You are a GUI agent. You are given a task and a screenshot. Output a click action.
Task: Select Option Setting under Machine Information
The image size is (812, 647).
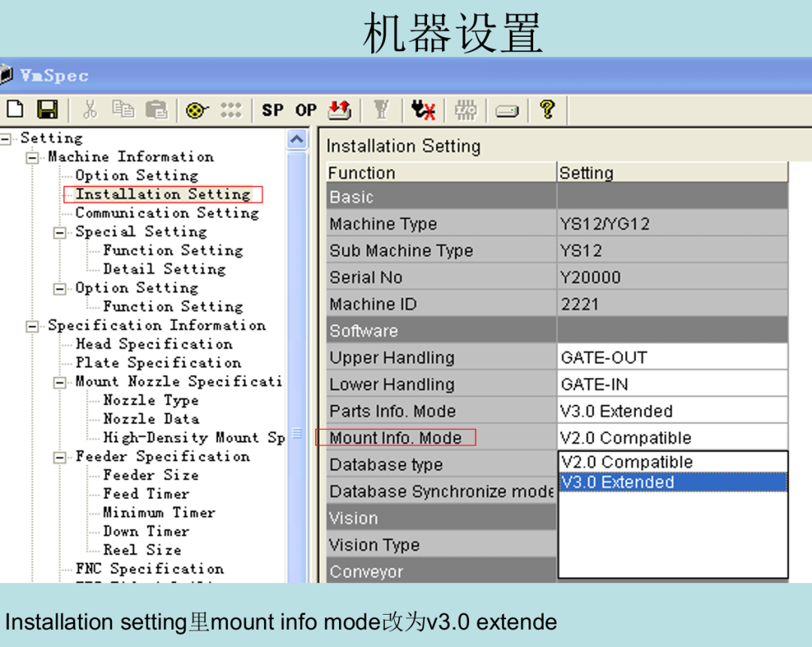(x=137, y=176)
